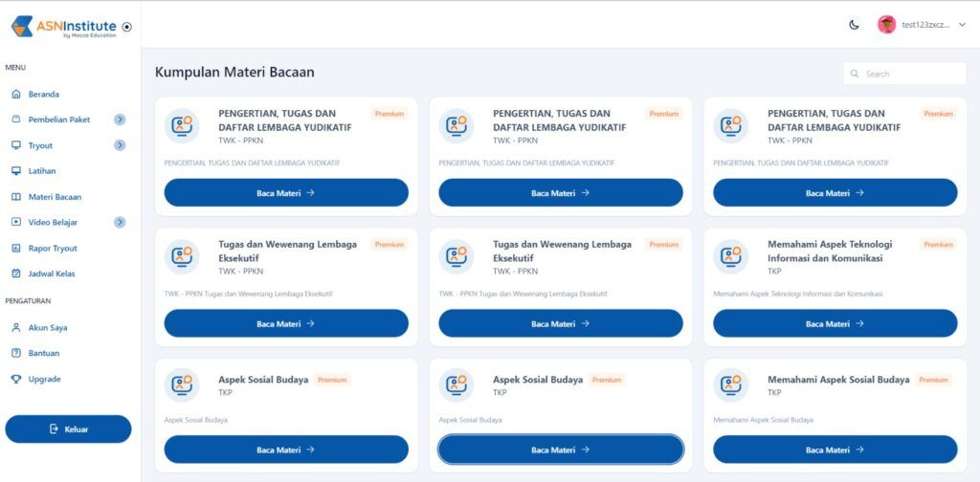
Task: Click the Rapor Tryout report icon
Action: [x=16, y=249]
